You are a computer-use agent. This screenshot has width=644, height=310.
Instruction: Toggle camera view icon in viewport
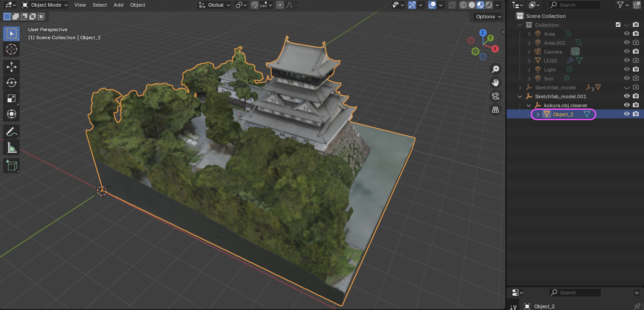495,96
